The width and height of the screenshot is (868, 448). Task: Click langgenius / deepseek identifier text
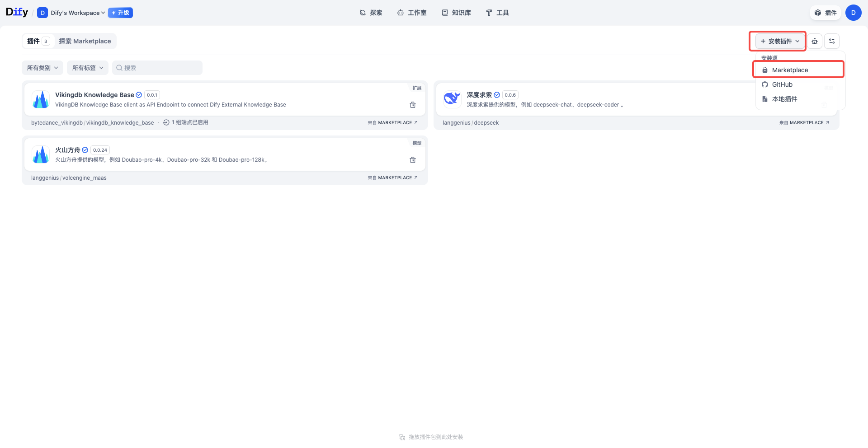[x=471, y=123]
